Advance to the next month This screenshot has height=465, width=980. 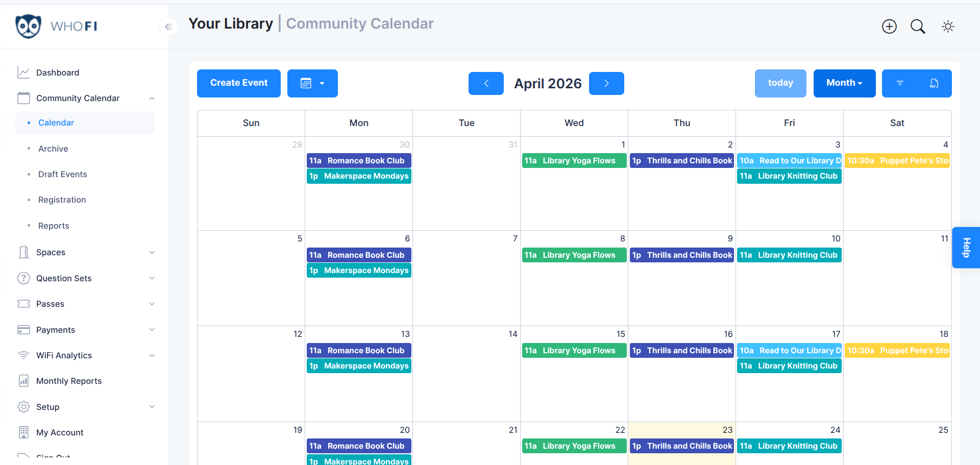[606, 83]
